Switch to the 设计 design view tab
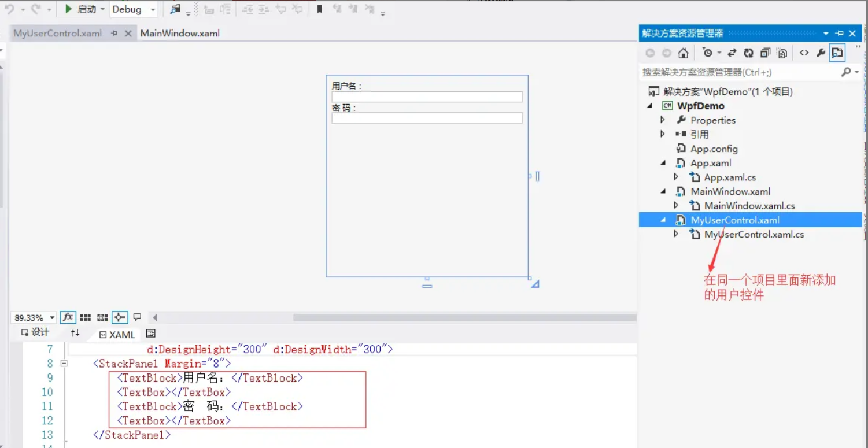 [x=35, y=334]
